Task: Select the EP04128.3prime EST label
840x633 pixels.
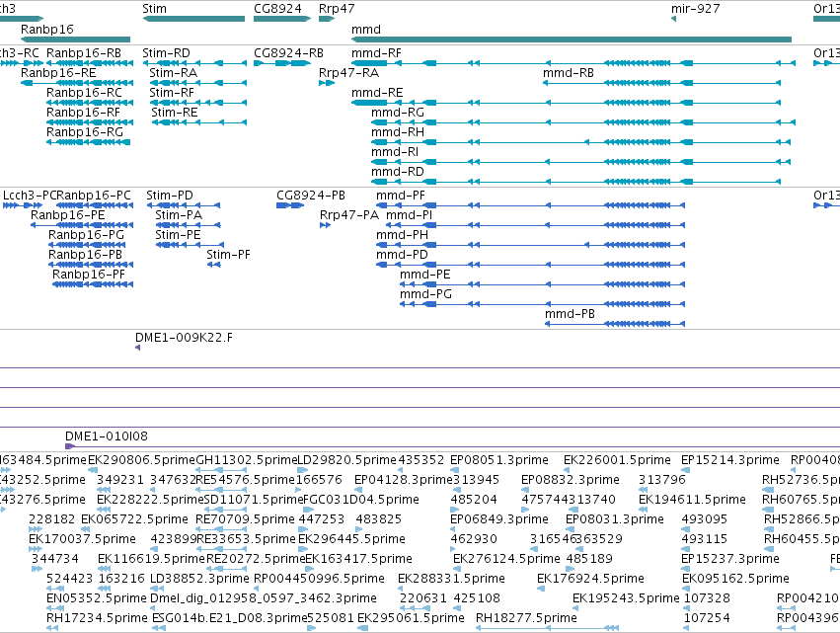Action: click(x=404, y=480)
